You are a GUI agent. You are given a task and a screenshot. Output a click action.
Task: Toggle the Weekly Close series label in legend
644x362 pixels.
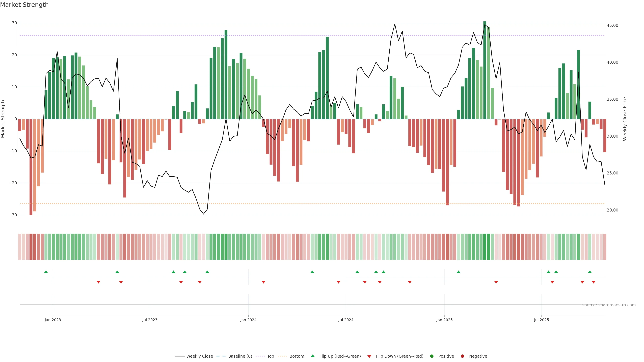200,356
